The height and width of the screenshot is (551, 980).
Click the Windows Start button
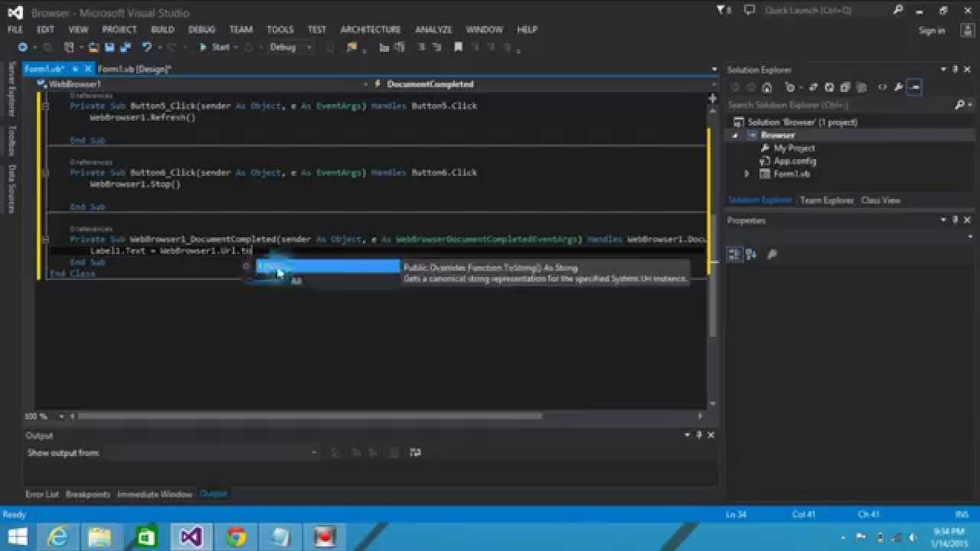tap(18, 536)
